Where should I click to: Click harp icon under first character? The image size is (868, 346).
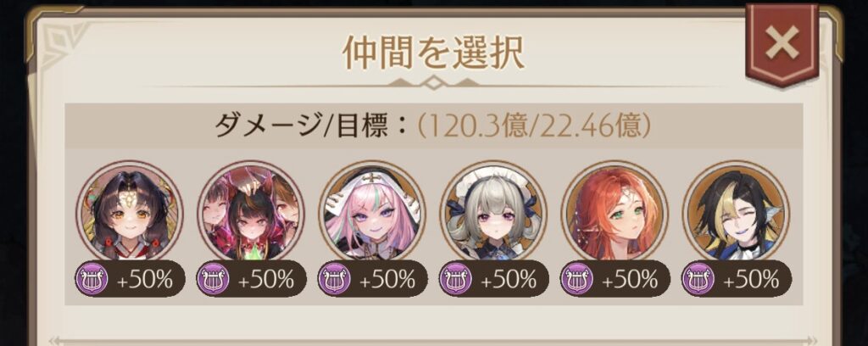[x=92, y=280]
